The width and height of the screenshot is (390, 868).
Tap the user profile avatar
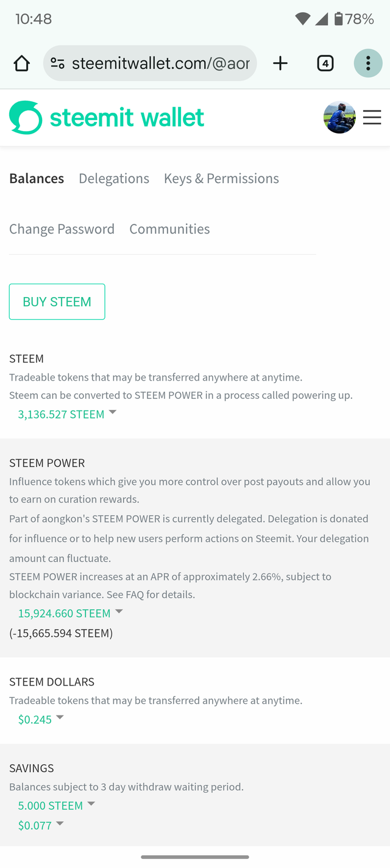tap(339, 118)
